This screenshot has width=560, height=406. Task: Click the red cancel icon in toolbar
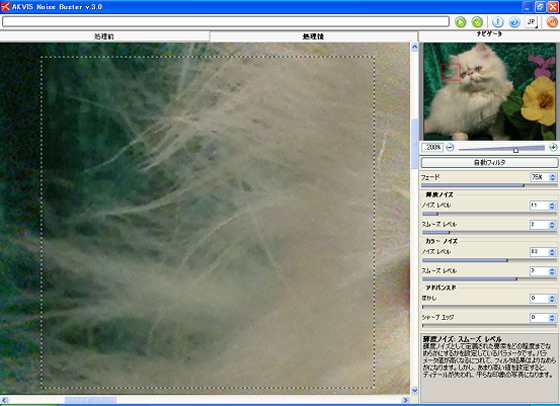[552, 22]
